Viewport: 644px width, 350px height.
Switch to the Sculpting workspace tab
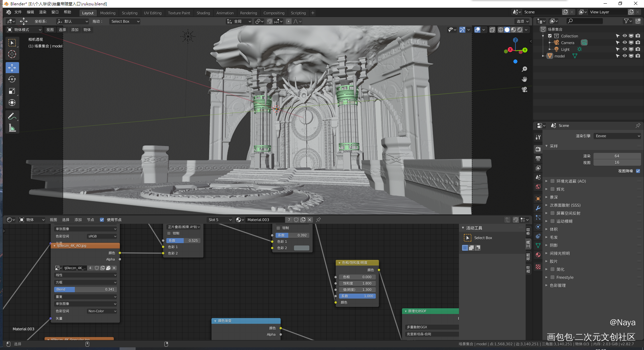129,13
